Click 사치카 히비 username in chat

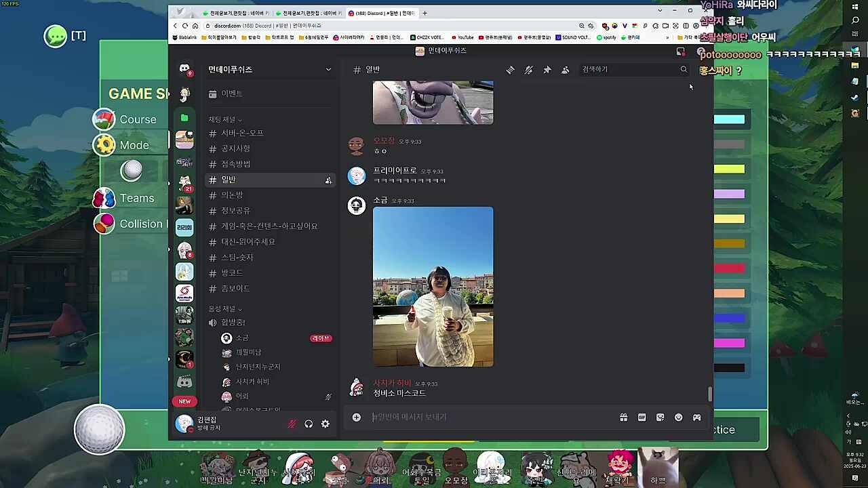point(392,383)
